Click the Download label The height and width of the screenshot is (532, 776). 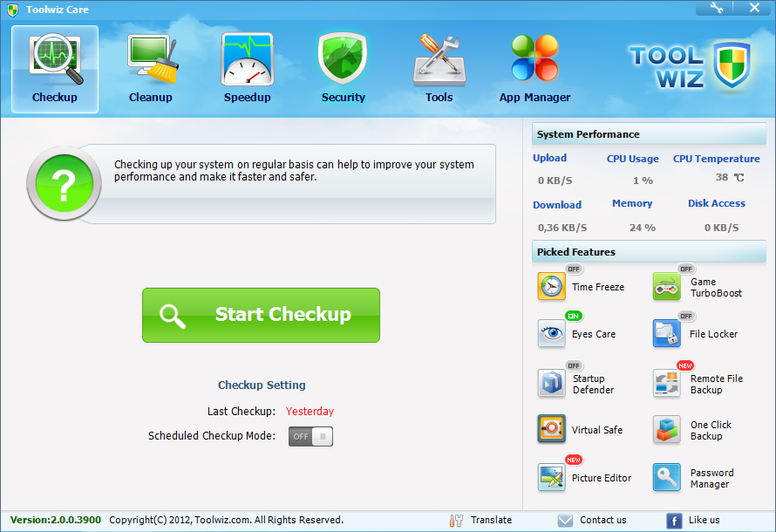[x=557, y=205]
